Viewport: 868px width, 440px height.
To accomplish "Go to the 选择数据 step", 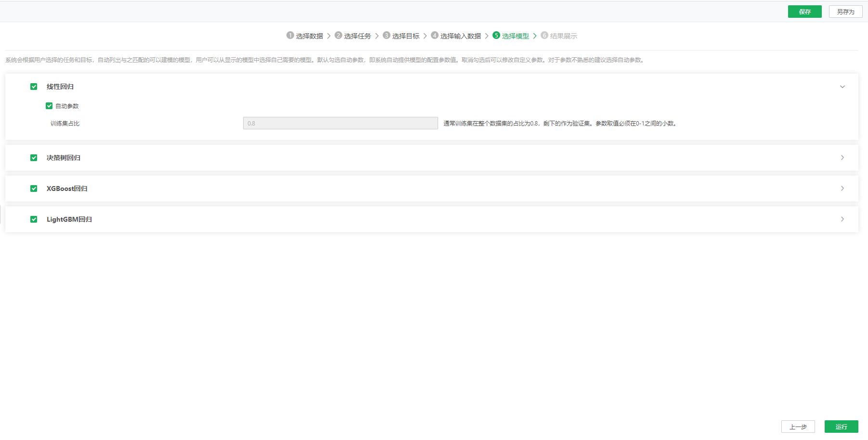I will click(309, 36).
